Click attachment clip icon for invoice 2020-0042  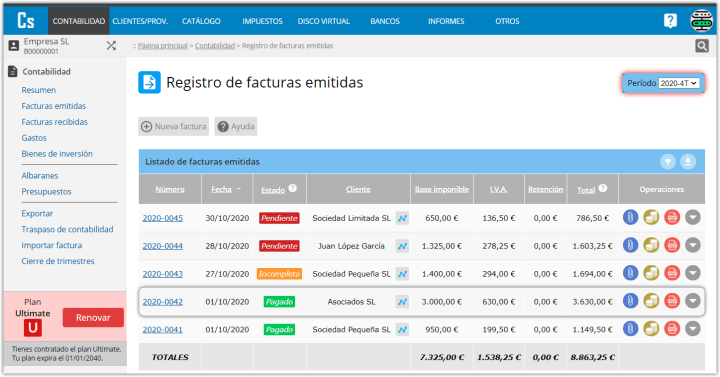tap(630, 301)
